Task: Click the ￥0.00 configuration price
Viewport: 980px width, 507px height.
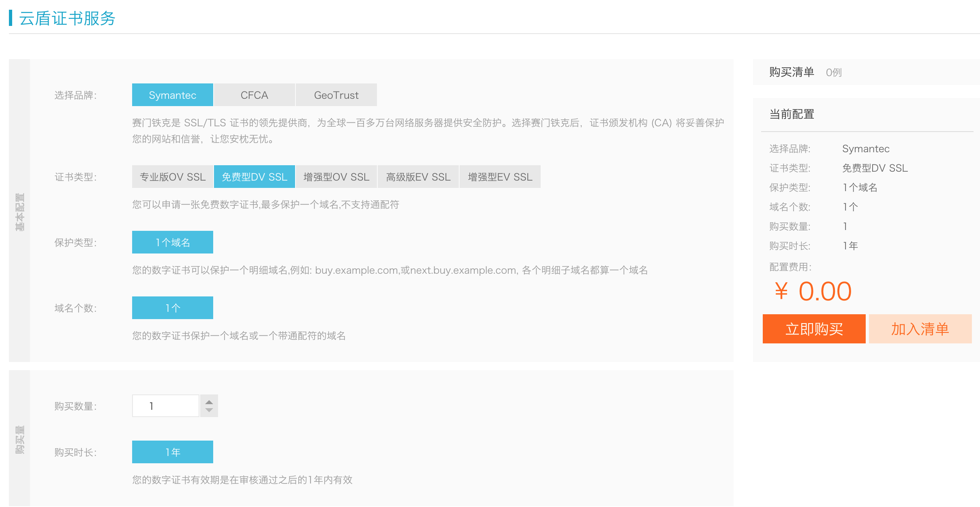Action: pyautogui.click(x=813, y=291)
